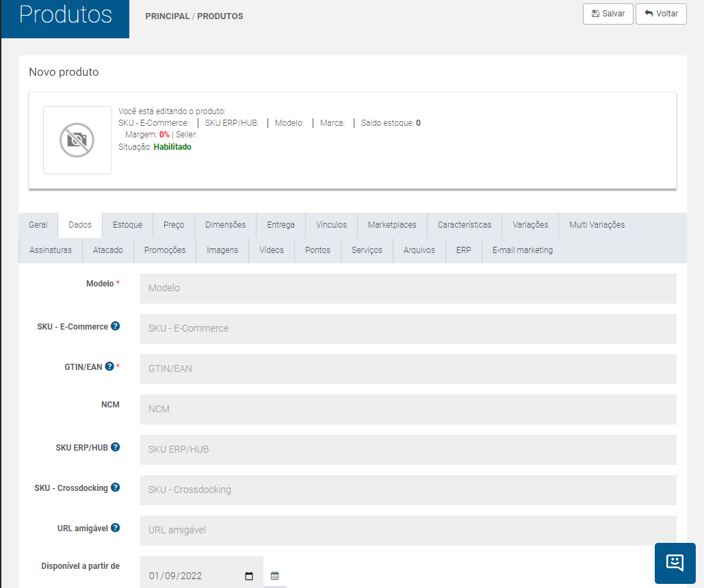Click the Disponível a partir de date field
Viewport: 704px width, 588px height.
point(202,572)
